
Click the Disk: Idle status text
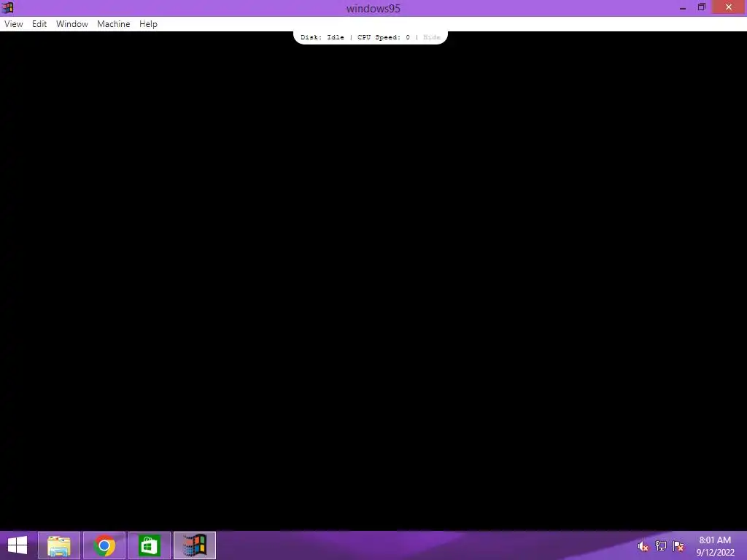coord(322,37)
